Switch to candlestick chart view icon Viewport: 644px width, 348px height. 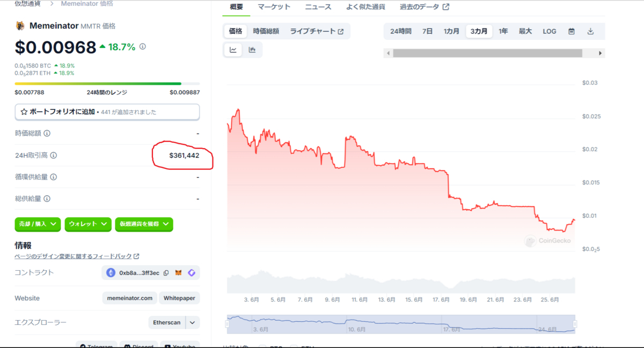[252, 50]
